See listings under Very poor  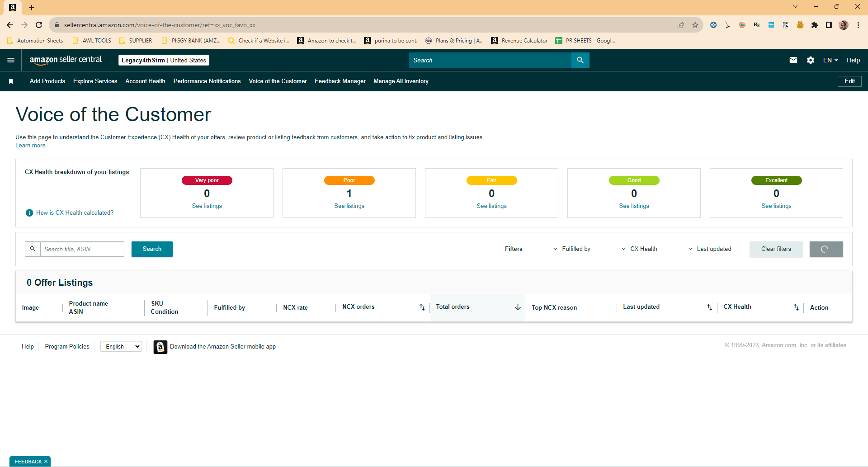click(x=207, y=206)
